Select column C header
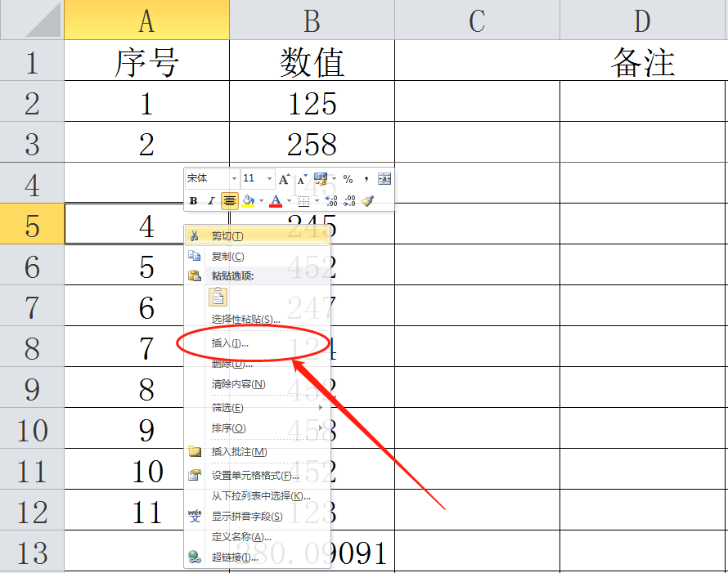Screen dimensions: 728x573 [x=477, y=20]
